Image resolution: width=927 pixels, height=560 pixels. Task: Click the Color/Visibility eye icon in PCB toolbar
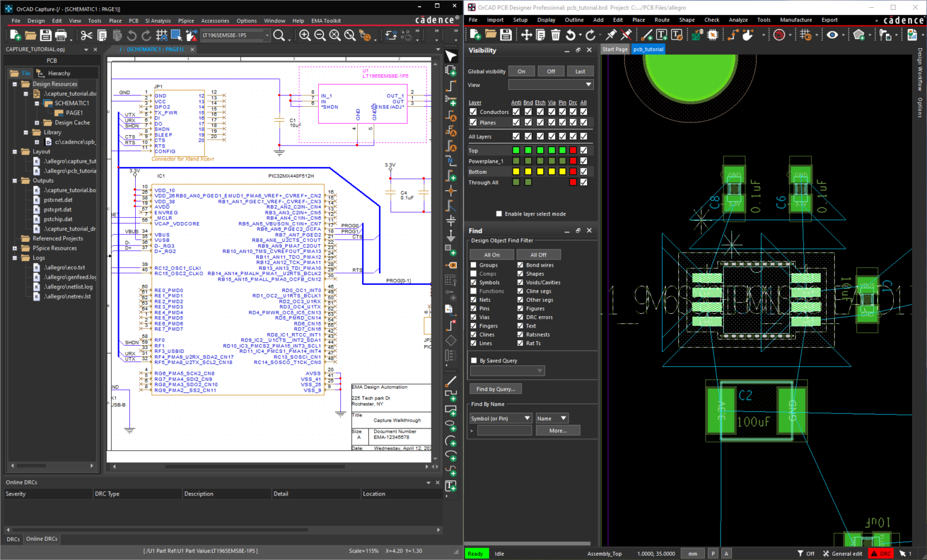[833, 34]
